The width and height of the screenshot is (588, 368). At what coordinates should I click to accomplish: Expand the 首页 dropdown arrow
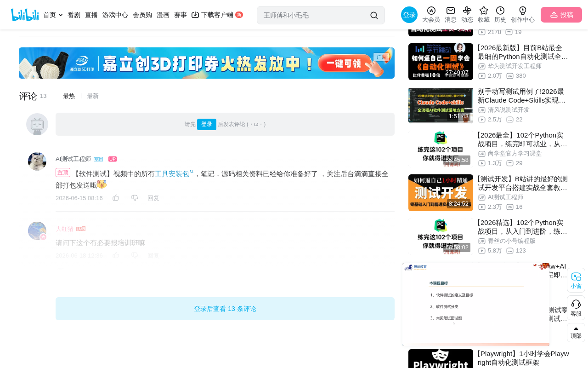[61, 15]
